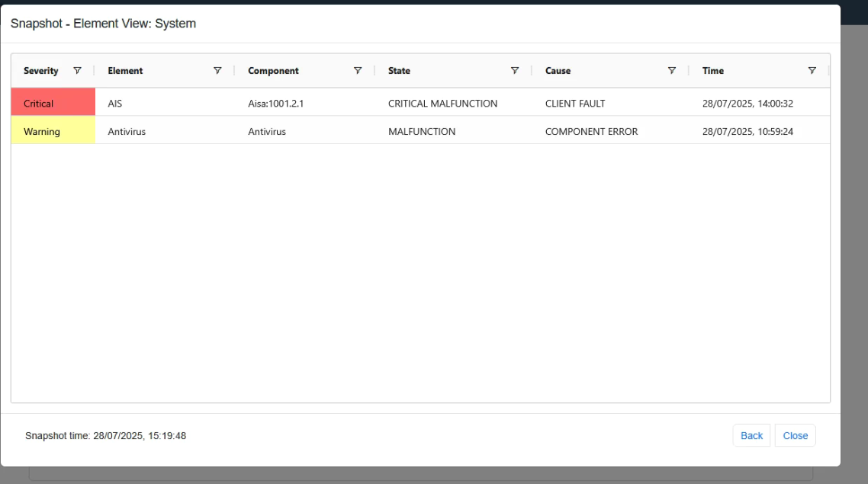Select the Antivirus cell in the Element column
Image resolution: width=868 pixels, height=484 pixels.
point(165,131)
